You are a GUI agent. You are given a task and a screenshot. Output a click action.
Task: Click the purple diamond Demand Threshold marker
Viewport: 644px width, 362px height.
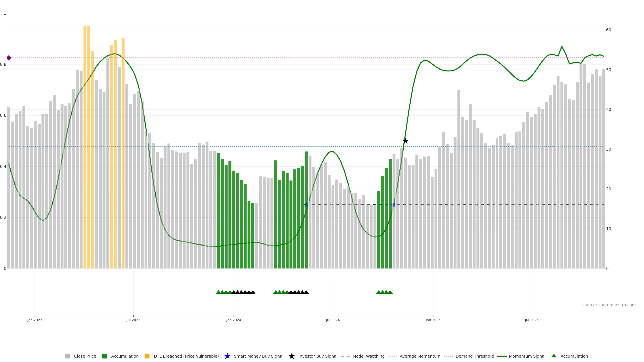pos(9,58)
